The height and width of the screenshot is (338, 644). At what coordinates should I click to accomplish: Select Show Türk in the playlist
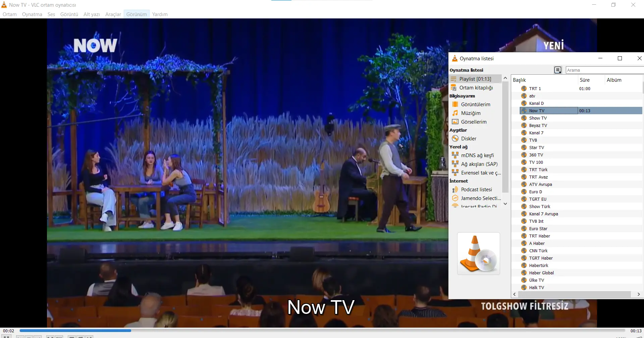point(581,206)
